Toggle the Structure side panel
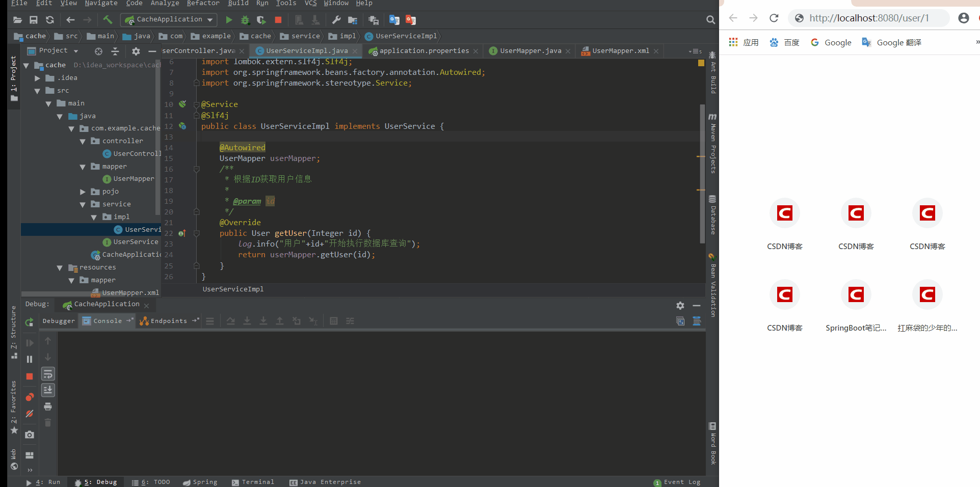Image resolution: width=980 pixels, height=487 pixels. tap(13, 332)
